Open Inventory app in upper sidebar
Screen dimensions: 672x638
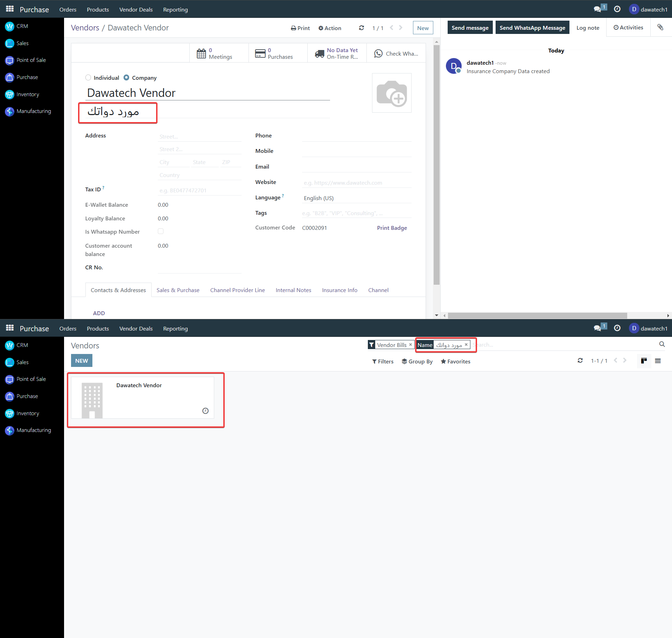(28, 94)
